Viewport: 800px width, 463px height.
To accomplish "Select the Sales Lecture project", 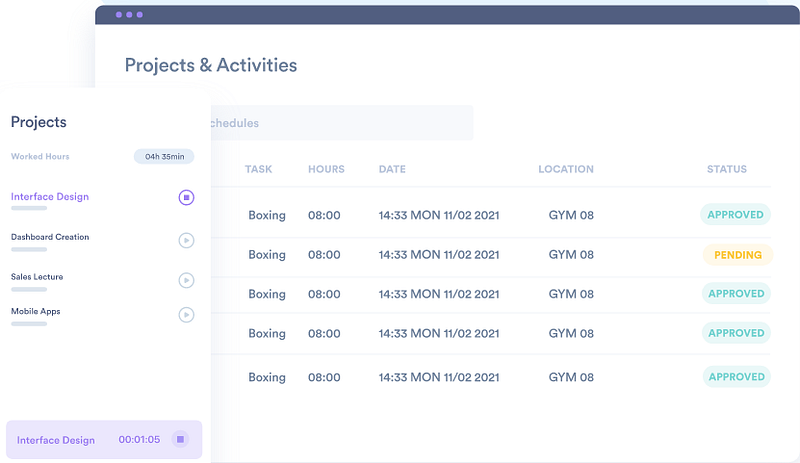I will tap(37, 277).
